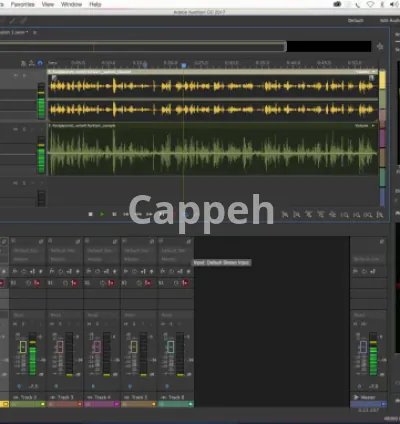The height and width of the screenshot is (424, 400).
Task: Click Track 2 volume fader handle
Action: coord(23,347)
